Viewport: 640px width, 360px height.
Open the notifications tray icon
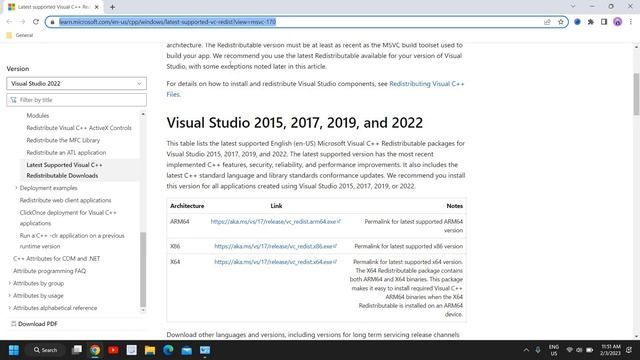point(629,350)
